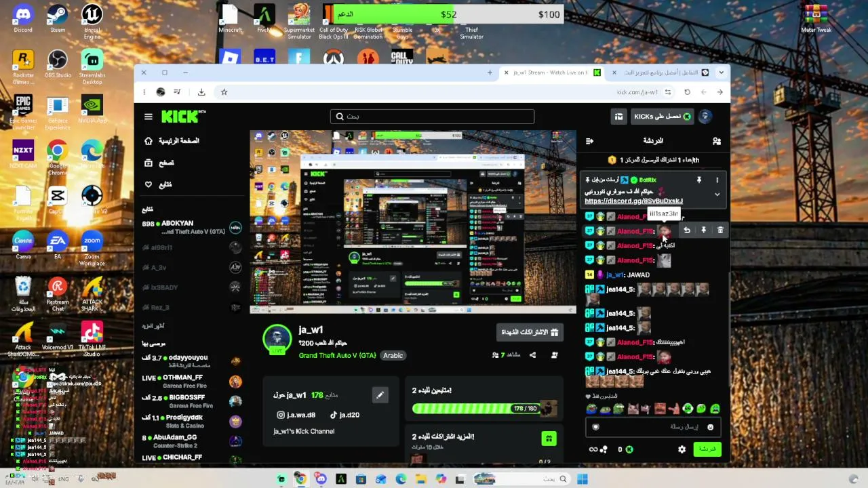Click the Arabic language tag

393,355
